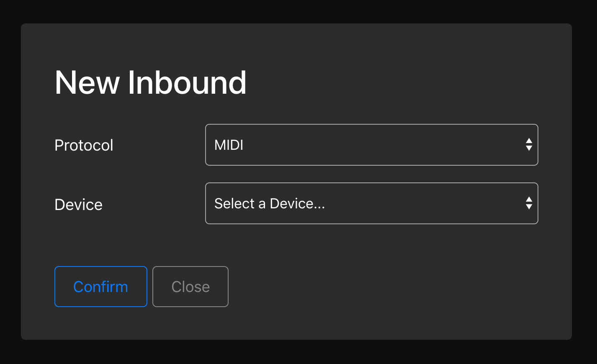Expand the Device dropdown

coord(371,203)
